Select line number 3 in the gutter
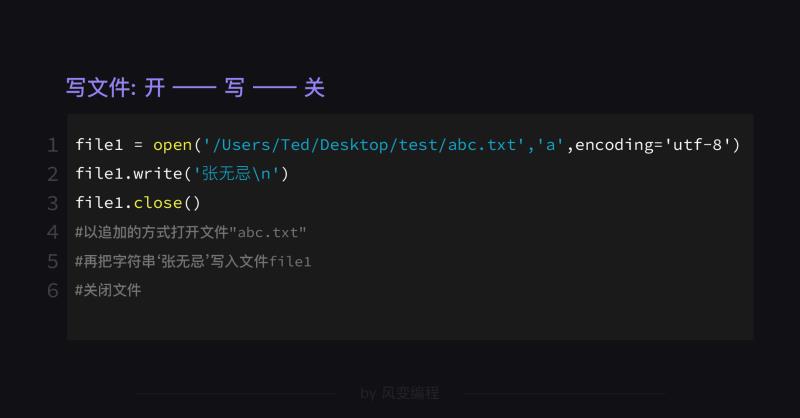This screenshot has height=418, width=800. (52, 203)
